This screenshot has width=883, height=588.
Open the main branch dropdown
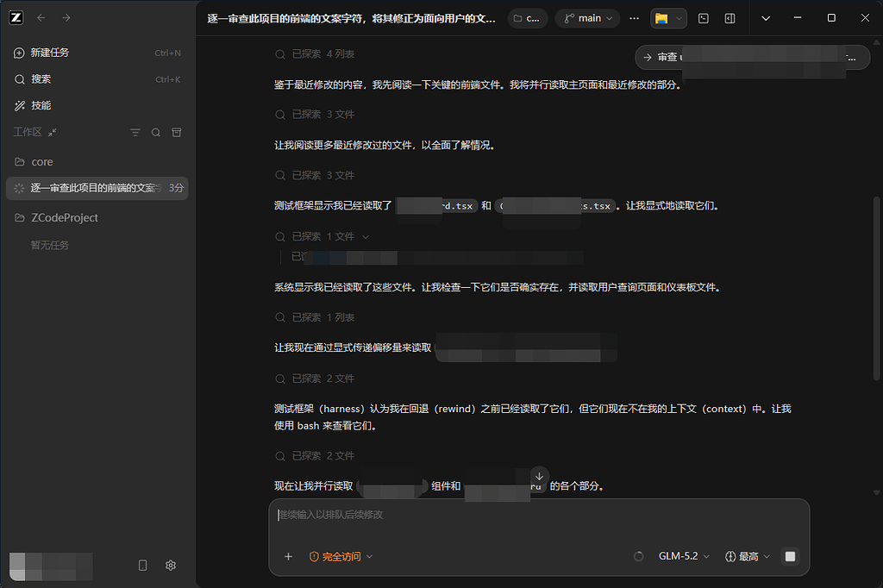click(x=587, y=19)
